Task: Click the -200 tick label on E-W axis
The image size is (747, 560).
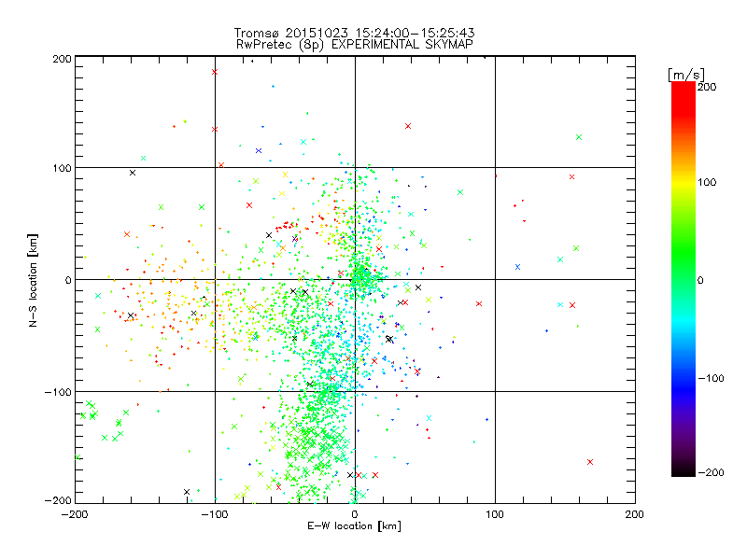Action: click(75, 514)
